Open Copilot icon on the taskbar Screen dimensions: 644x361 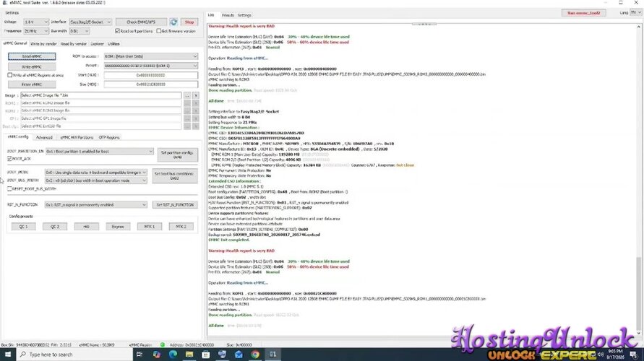156,355
